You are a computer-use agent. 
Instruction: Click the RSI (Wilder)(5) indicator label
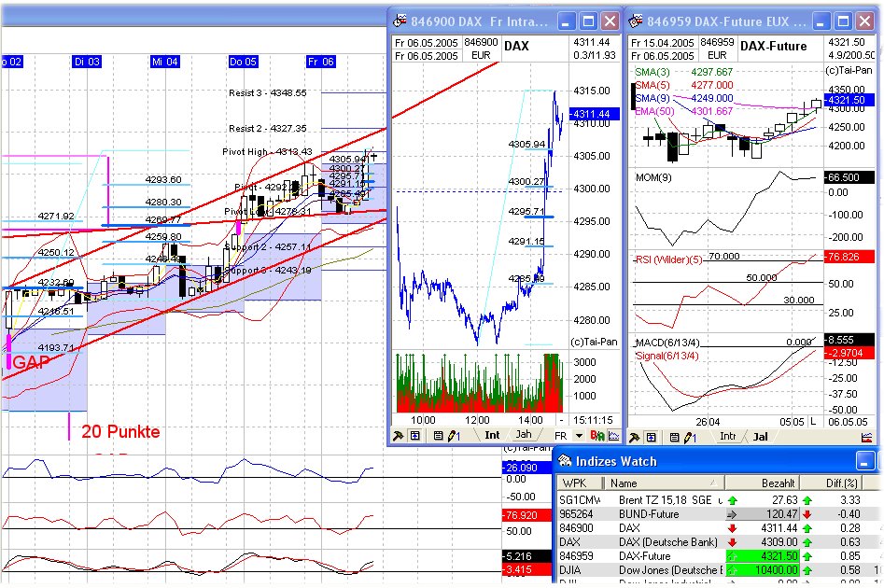point(668,259)
